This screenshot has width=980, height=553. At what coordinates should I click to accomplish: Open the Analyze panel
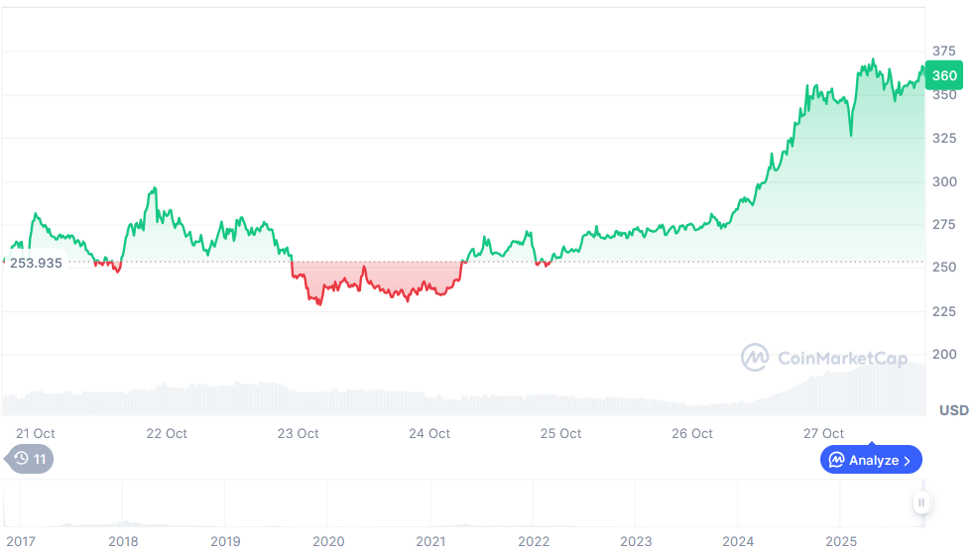[x=871, y=460]
